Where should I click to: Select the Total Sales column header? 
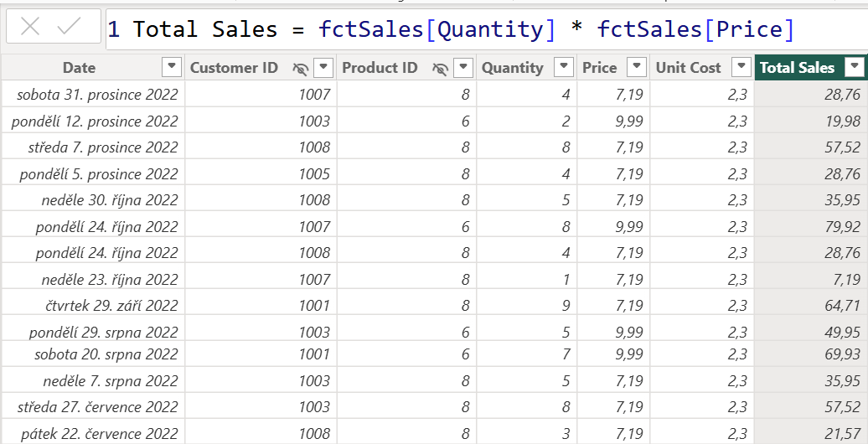pos(797,68)
